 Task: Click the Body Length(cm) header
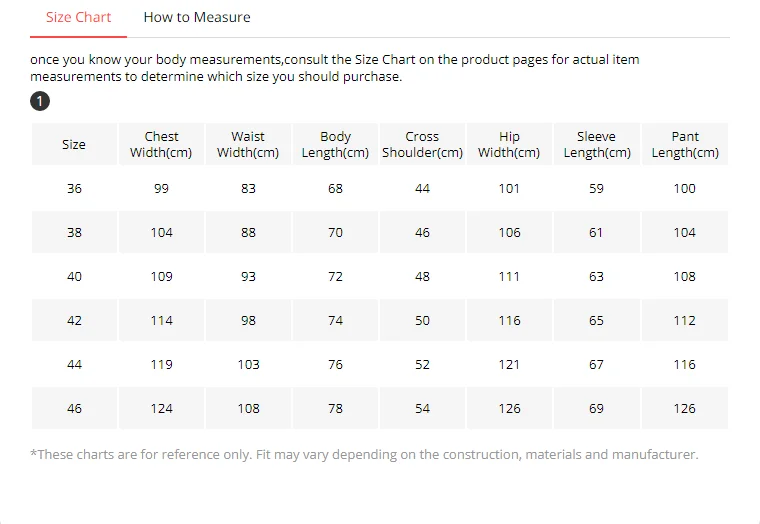pos(335,145)
